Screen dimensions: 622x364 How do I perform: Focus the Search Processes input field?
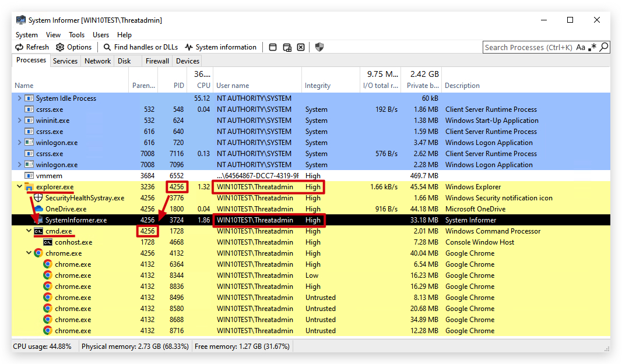pos(528,47)
